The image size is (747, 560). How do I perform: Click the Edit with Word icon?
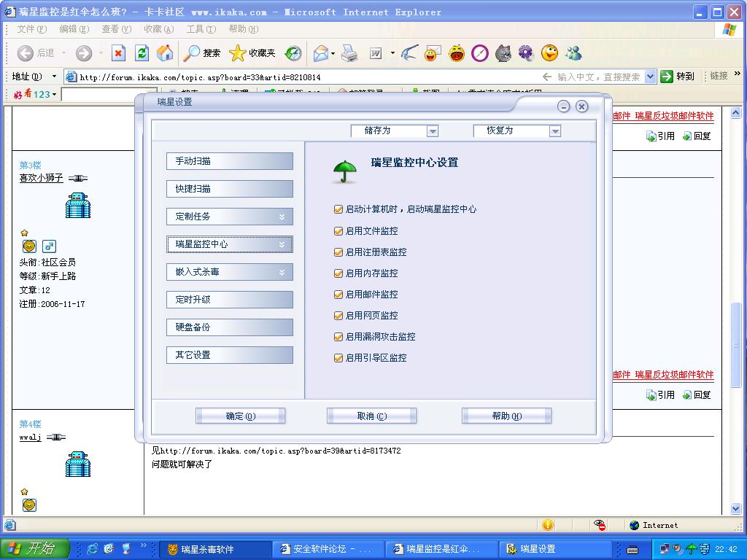pos(376,53)
